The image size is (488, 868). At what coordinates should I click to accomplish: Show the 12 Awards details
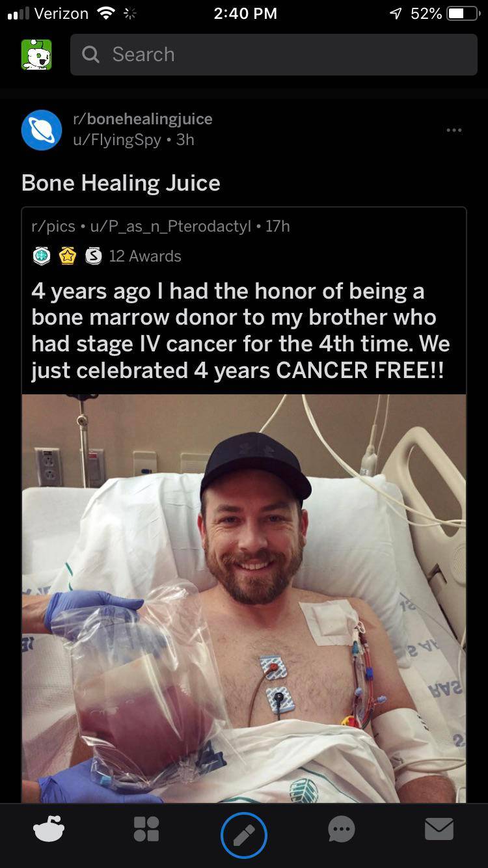[x=145, y=256]
